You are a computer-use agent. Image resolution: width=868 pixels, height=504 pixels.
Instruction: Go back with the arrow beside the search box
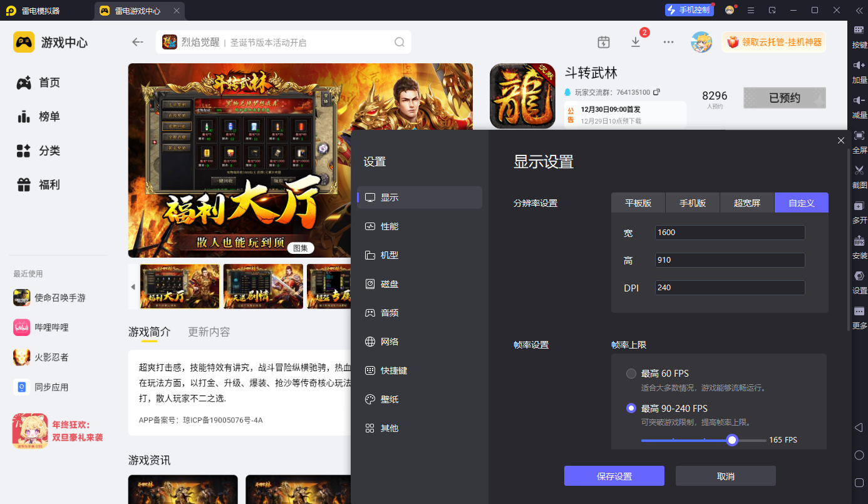[138, 42]
